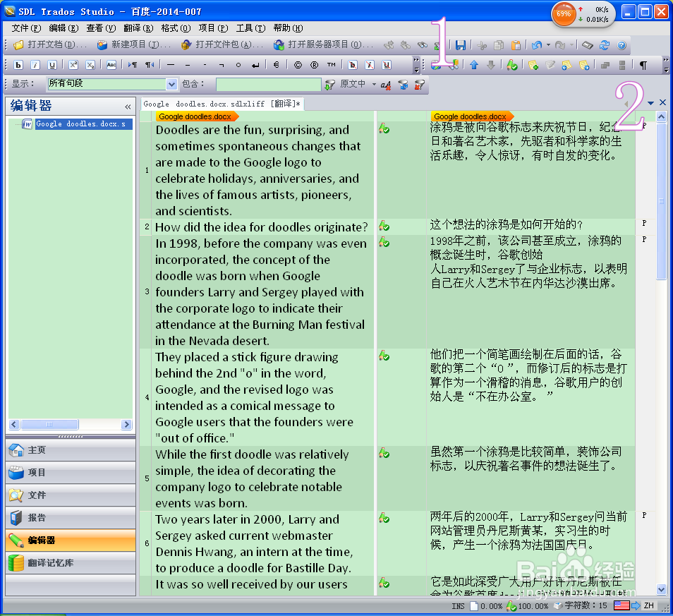Open the 工具(T) menu

(x=250, y=28)
